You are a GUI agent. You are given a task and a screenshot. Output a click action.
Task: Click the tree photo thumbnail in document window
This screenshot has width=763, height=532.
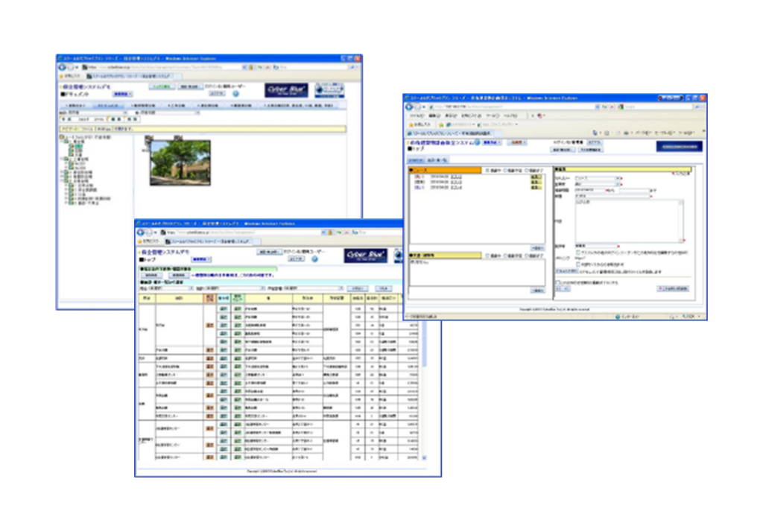point(180,163)
